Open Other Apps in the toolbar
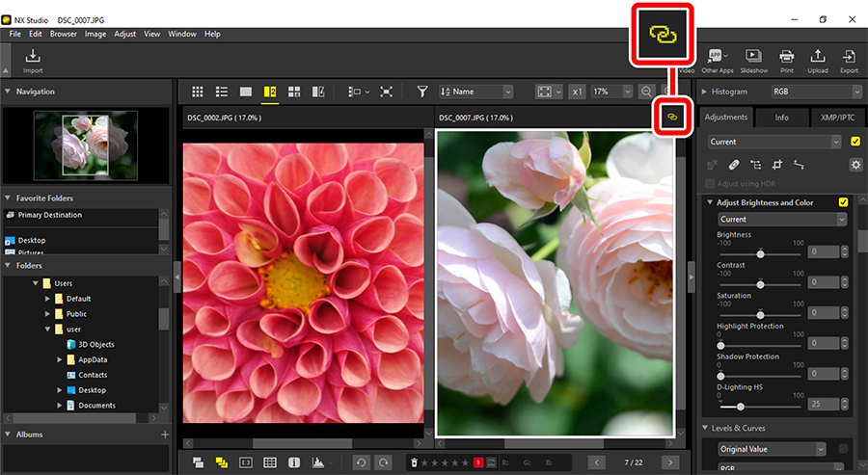 pos(717,61)
